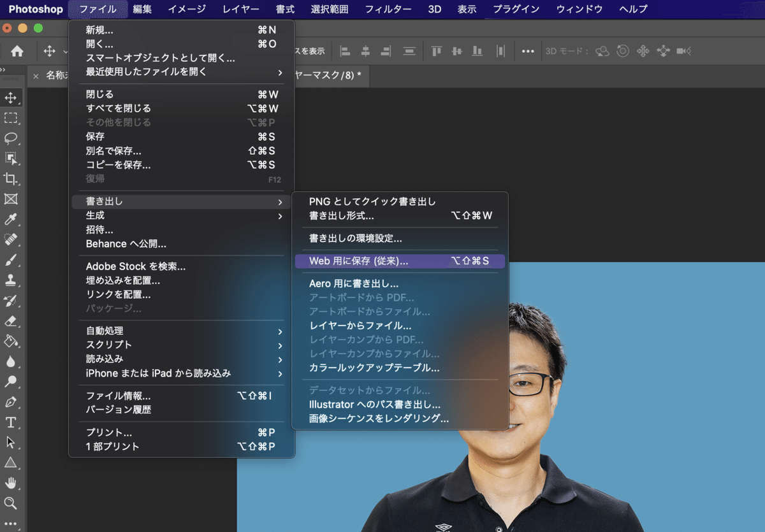This screenshot has height=532, width=765.
Task: Choose PNG としてクイック書き出し
Action: [x=399, y=201]
